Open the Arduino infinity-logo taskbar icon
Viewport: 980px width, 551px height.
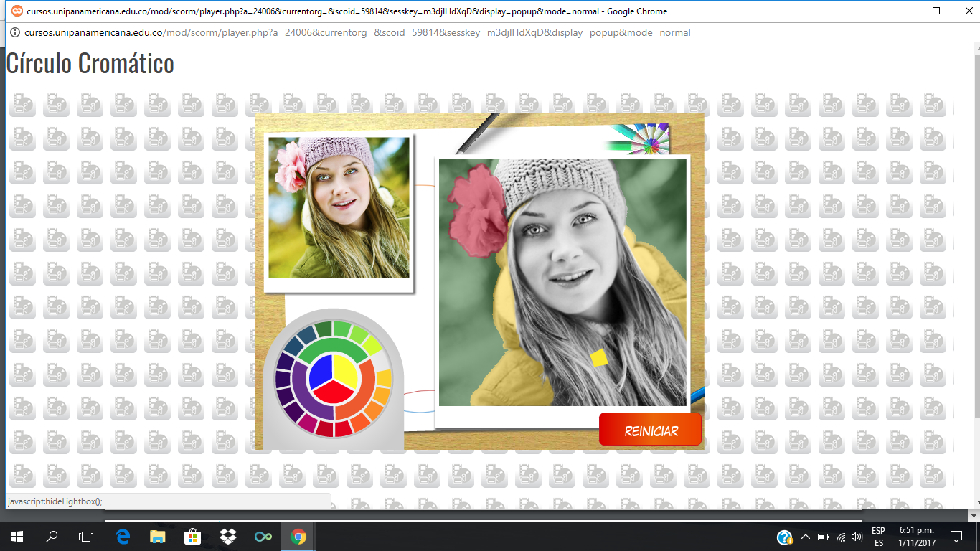click(x=263, y=537)
